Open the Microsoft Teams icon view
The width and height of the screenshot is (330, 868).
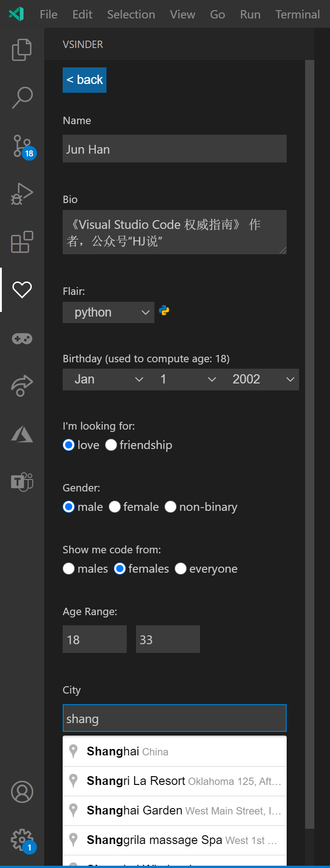coord(22,482)
